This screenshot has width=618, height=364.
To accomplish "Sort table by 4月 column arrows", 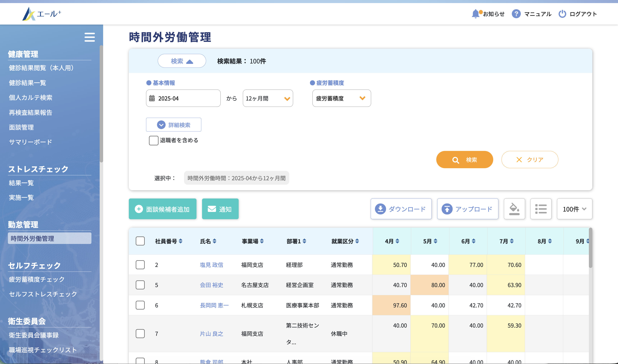I will (x=397, y=241).
